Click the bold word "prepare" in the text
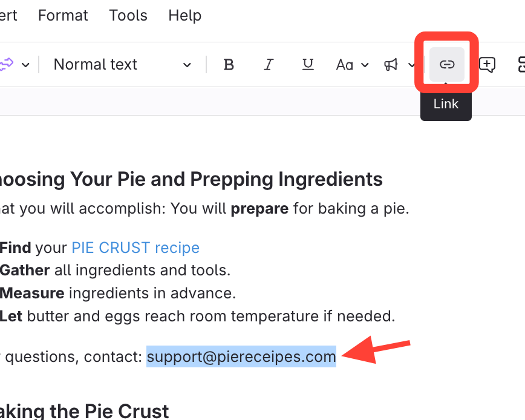525x420 pixels. point(259,209)
